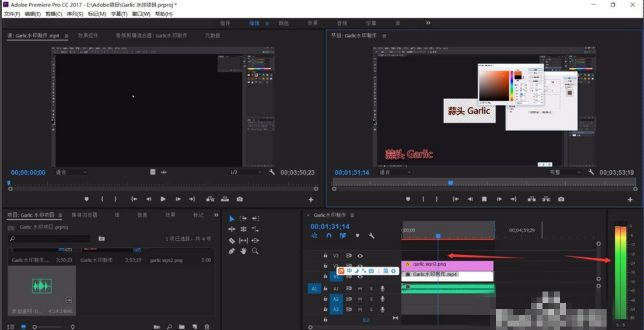Mute the A1 audio track
This screenshot has width=644, height=330.
(x=360, y=289)
